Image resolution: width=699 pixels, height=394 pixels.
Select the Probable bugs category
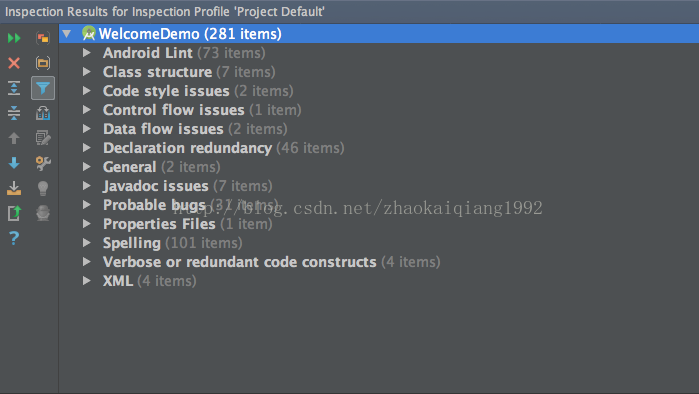(154, 205)
